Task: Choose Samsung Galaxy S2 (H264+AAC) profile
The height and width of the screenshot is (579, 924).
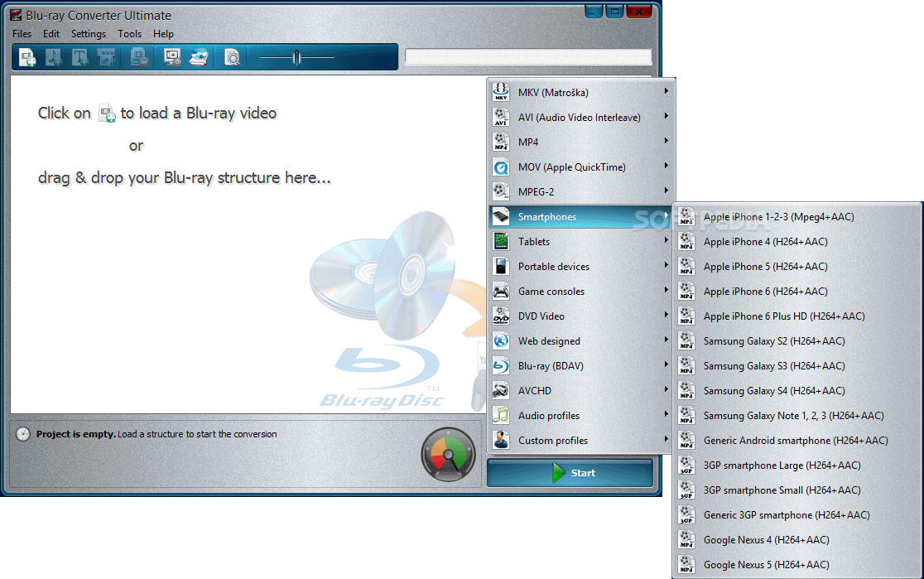Action: coord(796,340)
